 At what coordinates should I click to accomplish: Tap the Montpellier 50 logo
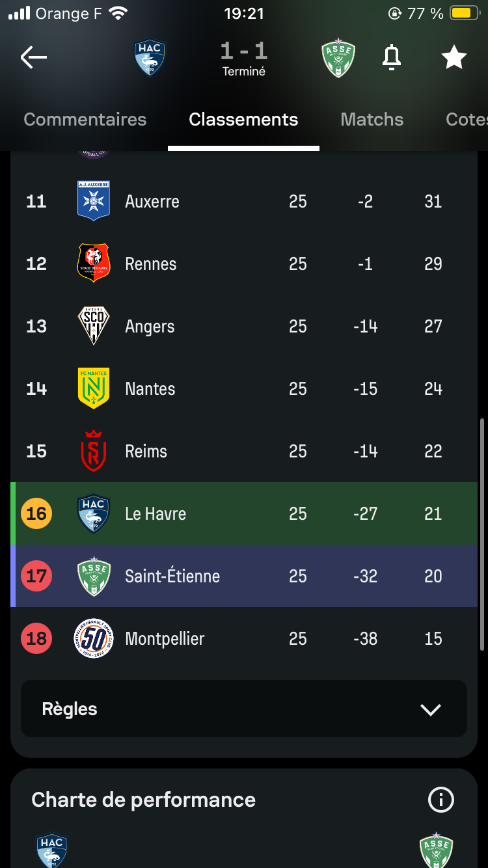94,638
